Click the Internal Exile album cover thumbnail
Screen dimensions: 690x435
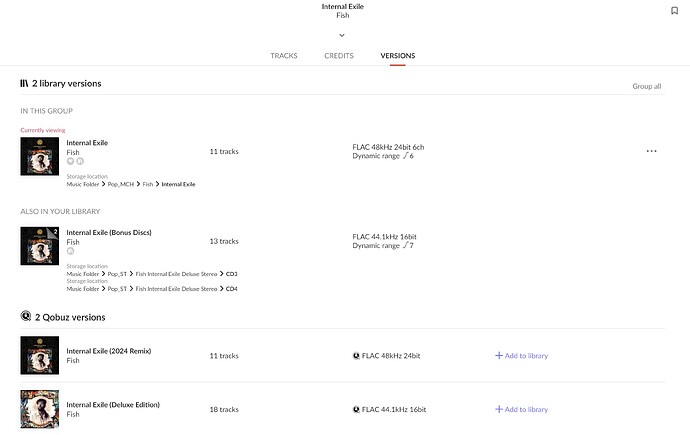(40, 156)
